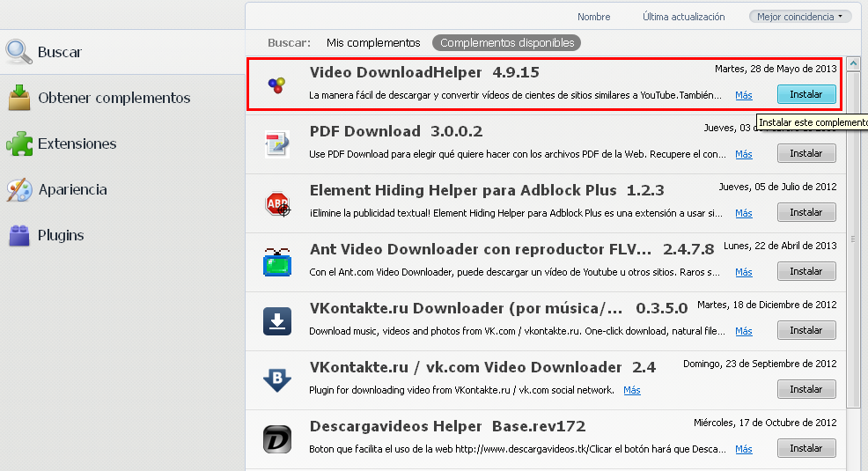Click the red ABP Element Hiding Helper icon

pyautogui.click(x=277, y=203)
